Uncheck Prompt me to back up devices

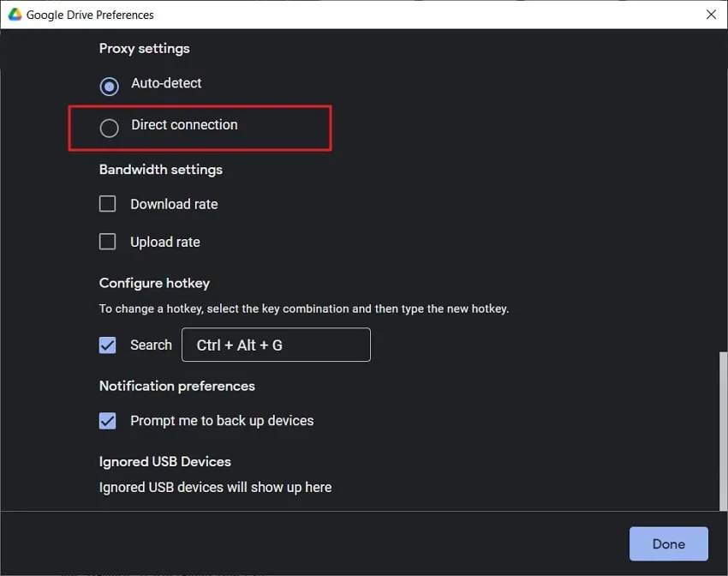coord(107,421)
